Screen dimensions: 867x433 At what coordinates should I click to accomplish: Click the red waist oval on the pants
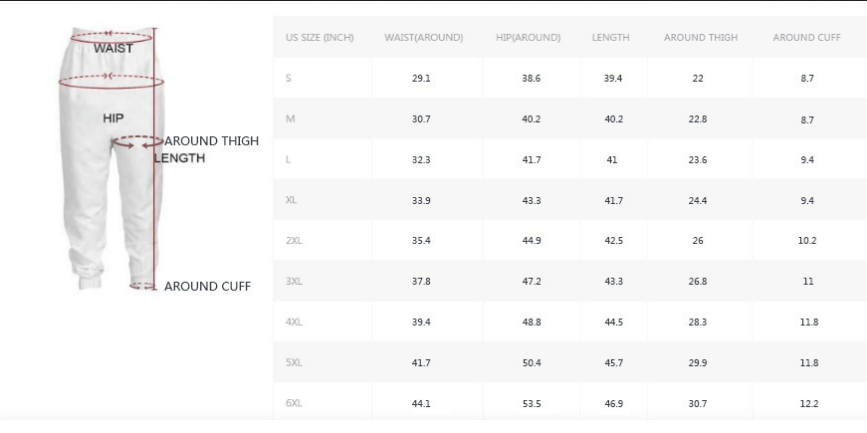tap(112, 38)
